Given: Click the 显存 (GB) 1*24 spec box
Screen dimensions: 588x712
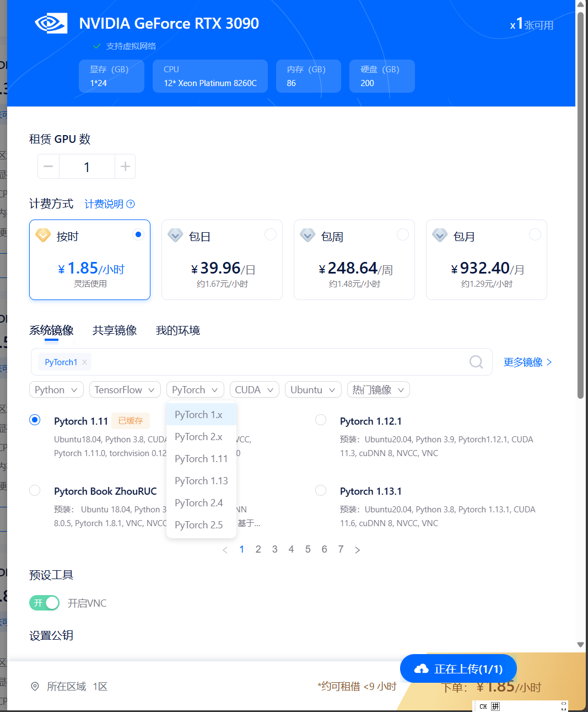Looking at the screenshot, I should 111,76.
